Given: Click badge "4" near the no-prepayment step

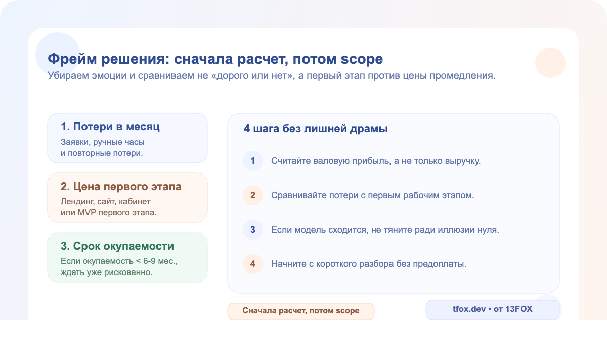Looking at the screenshot, I should [x=253, y=264].
